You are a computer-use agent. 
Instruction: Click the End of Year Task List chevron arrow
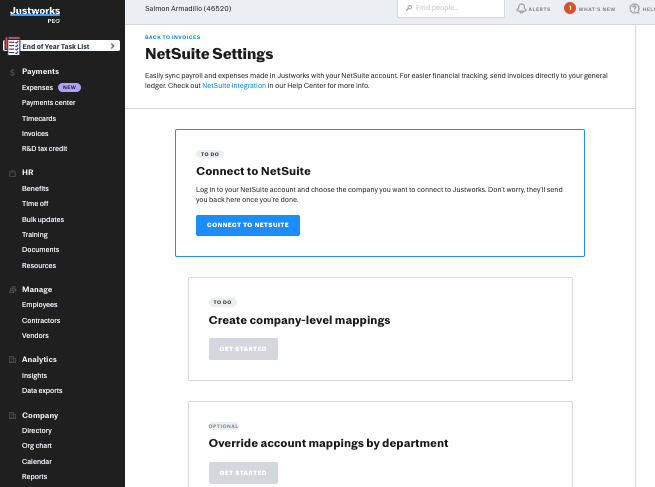click(x=112, y=46)
